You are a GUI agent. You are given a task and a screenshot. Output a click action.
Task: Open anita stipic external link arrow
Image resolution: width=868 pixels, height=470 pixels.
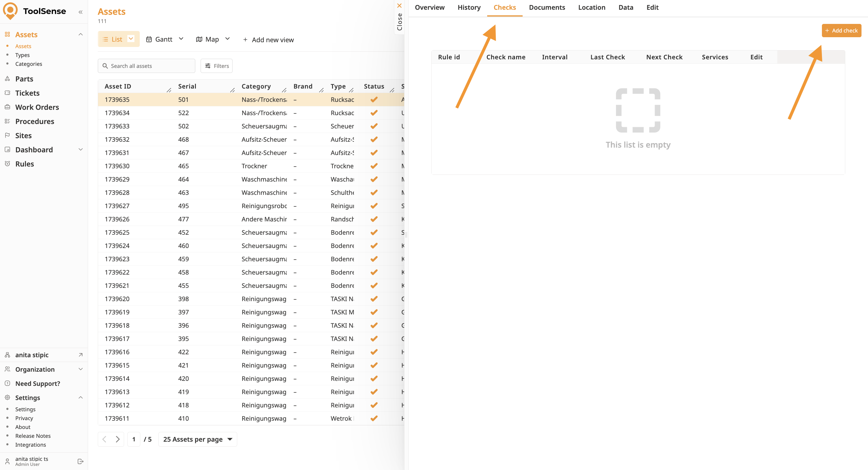[x=81, y=355]
